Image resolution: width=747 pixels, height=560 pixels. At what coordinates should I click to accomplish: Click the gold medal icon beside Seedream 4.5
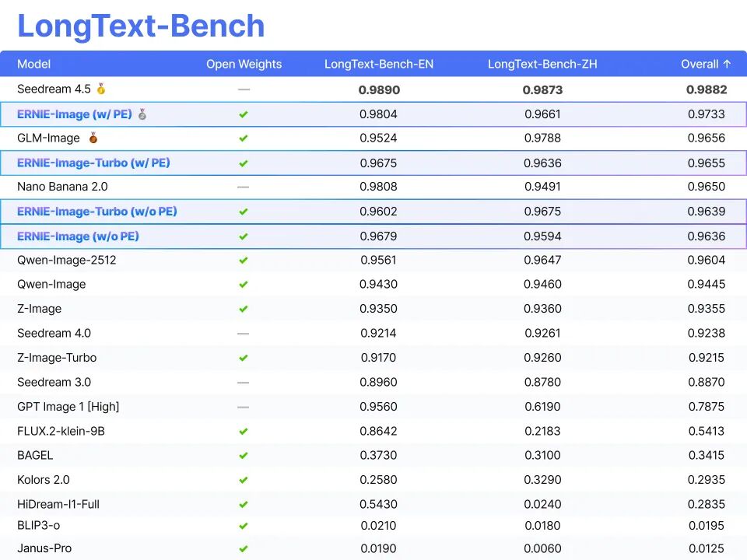(101, 89)
